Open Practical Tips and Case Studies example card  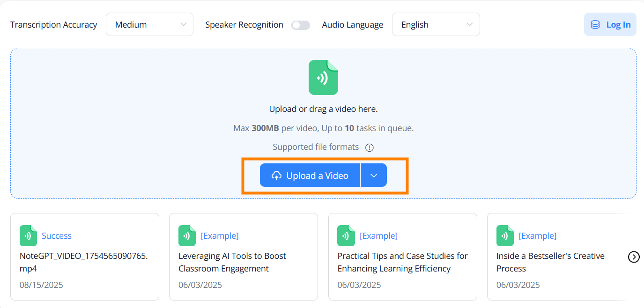tap(402, 262)
